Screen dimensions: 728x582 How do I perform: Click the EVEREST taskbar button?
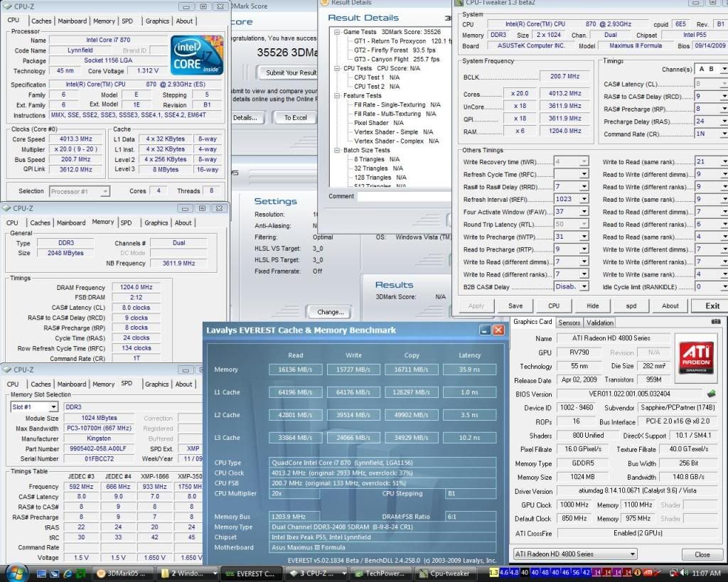tap(250, 573)
